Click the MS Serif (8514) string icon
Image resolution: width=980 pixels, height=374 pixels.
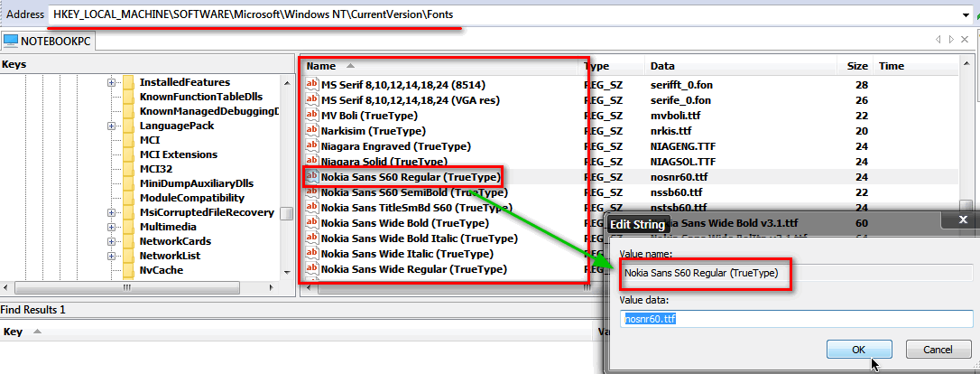click(x=312, y=84)
